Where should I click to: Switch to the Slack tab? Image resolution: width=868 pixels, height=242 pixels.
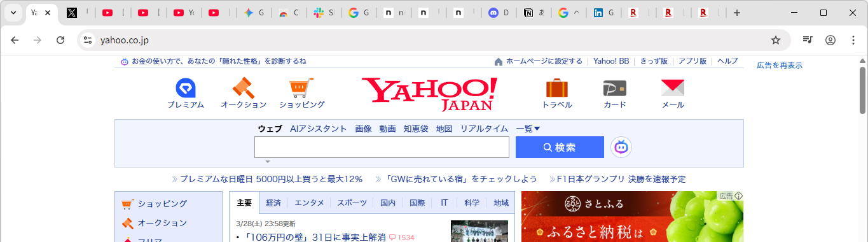click(x=319, y=13)
